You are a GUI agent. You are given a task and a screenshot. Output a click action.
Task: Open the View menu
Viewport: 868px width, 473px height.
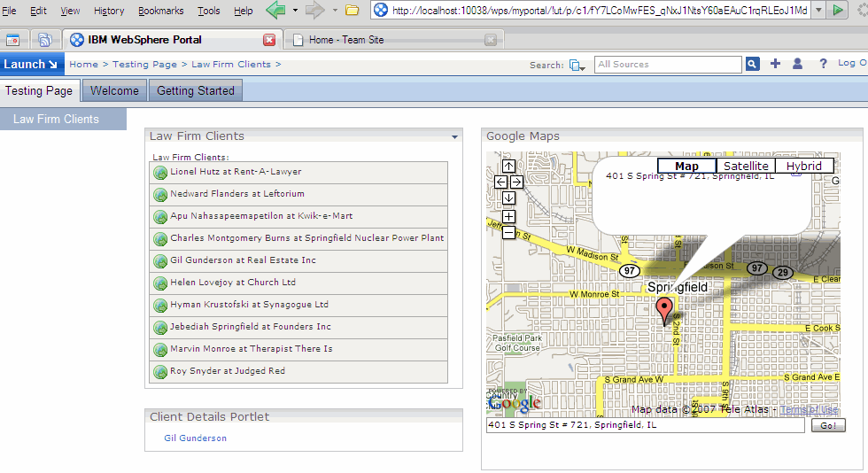click(x=70, y=11)
